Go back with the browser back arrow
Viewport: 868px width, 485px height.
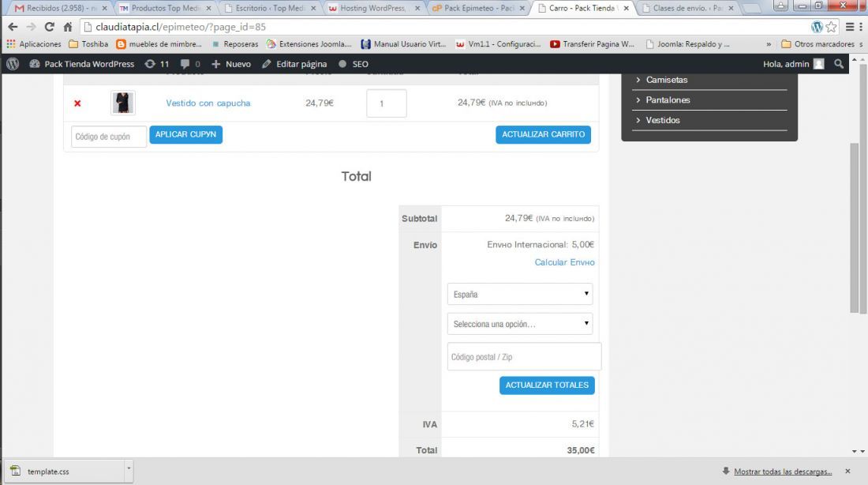[x=13, y=27]
